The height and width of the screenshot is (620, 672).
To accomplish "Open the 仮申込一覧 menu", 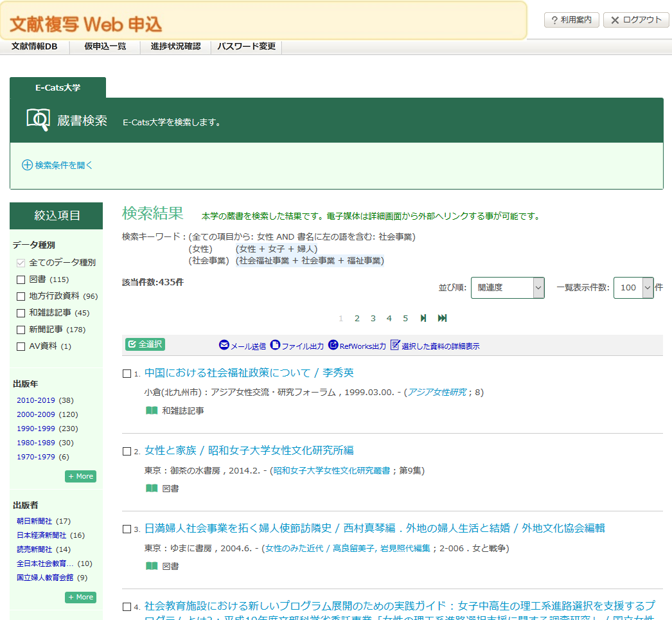I will click(x=105, y=46).
